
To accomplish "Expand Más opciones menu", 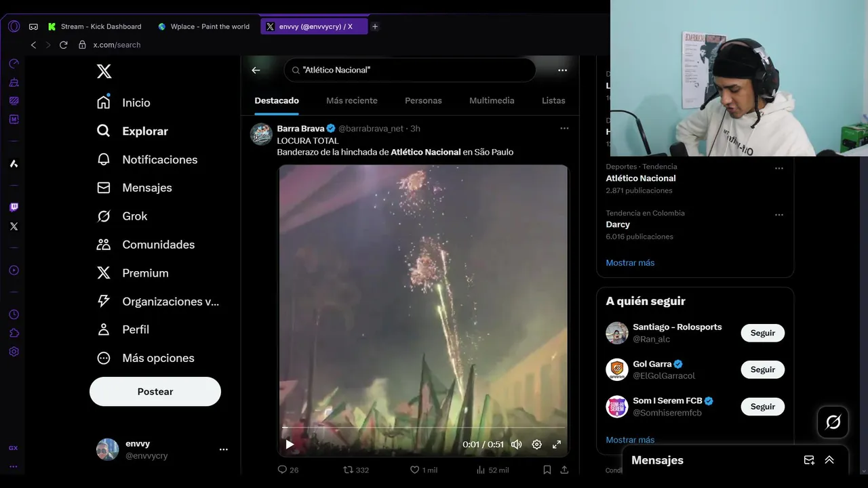I will pos(145,358).
